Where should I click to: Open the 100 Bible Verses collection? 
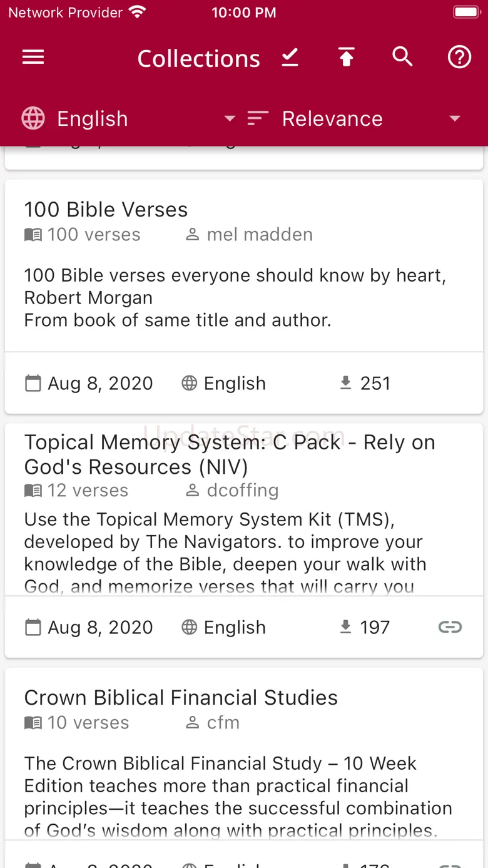click(106, 210)
